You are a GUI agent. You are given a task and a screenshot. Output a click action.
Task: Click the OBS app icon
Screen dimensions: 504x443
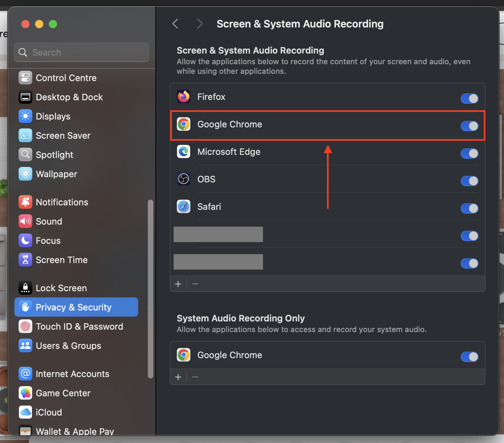point(184,179)
